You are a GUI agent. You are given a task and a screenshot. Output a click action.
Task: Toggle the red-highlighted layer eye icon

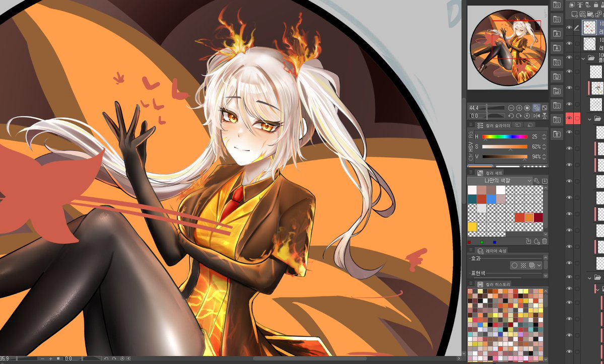point(569,118)
